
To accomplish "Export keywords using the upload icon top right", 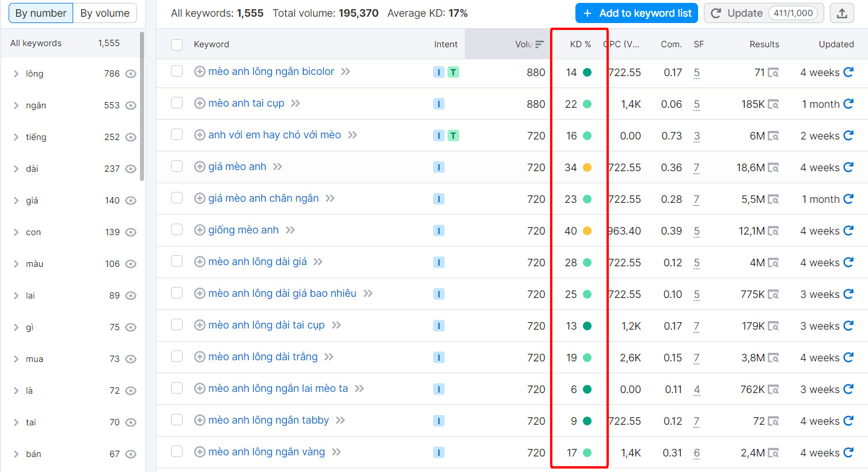I will [x=842, y=13].
